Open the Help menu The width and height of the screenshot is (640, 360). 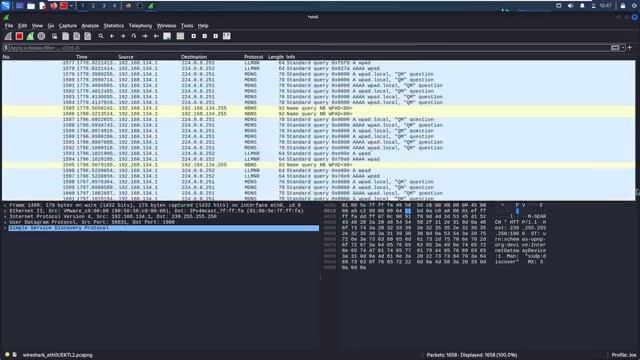point(203,26)
